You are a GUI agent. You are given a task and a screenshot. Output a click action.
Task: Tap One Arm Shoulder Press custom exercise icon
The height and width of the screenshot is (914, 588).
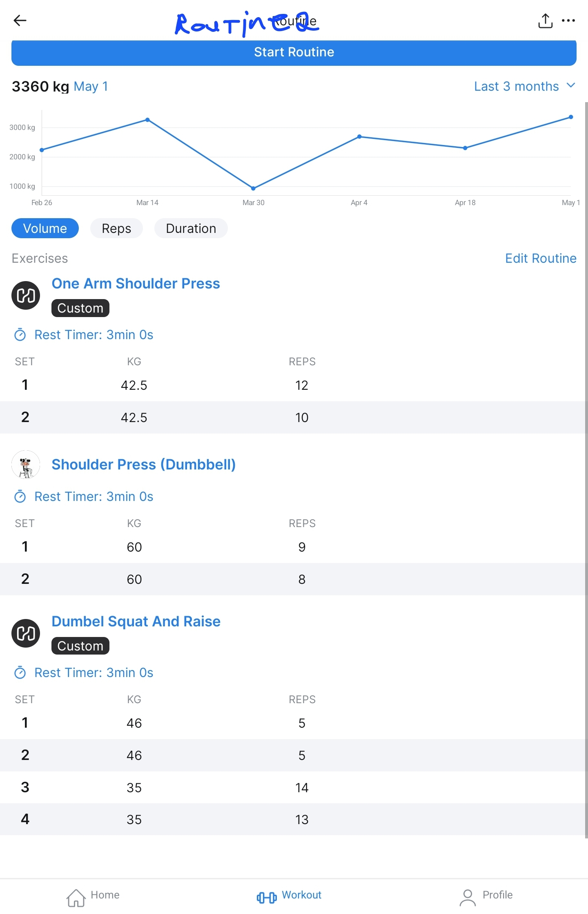[26, 295]
